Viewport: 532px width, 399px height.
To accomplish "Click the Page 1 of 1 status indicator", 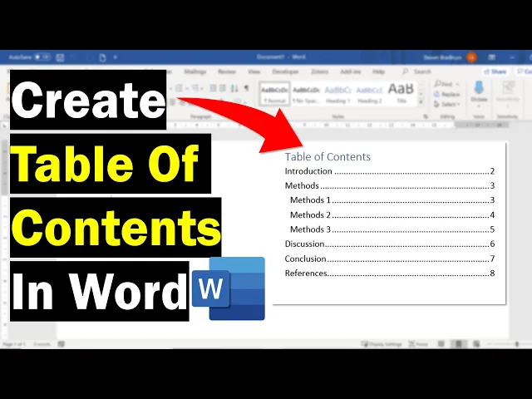I will point(13,344).
